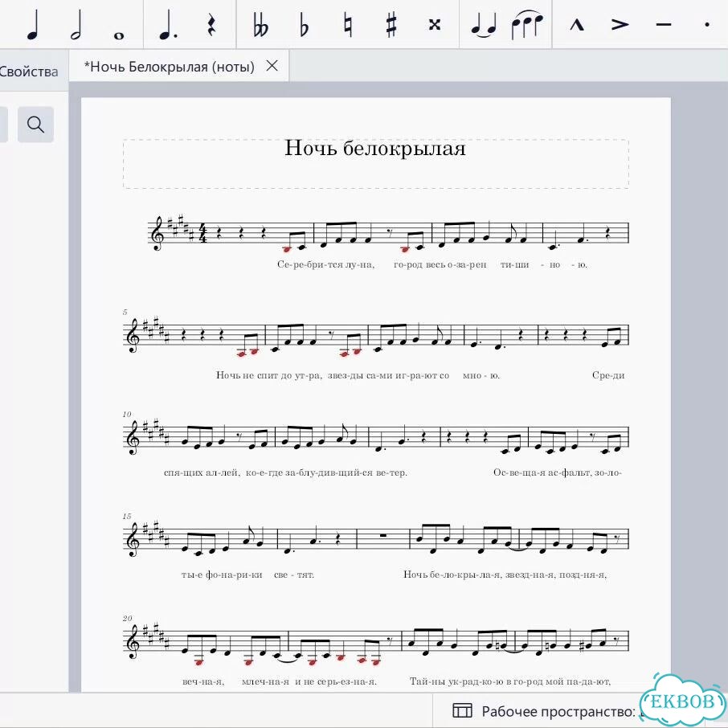The height and width of the screenshot is (728, 728).
Task: Select the lyric Сре-ди
Action: point(608,375)
